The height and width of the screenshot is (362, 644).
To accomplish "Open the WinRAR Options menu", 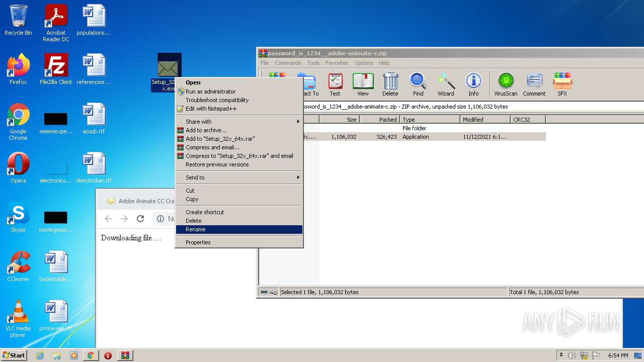I will [364, 63].
